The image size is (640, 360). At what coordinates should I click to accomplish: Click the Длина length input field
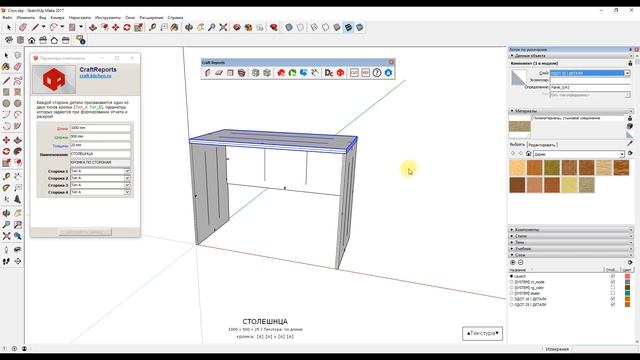click(x=100, y=128)
